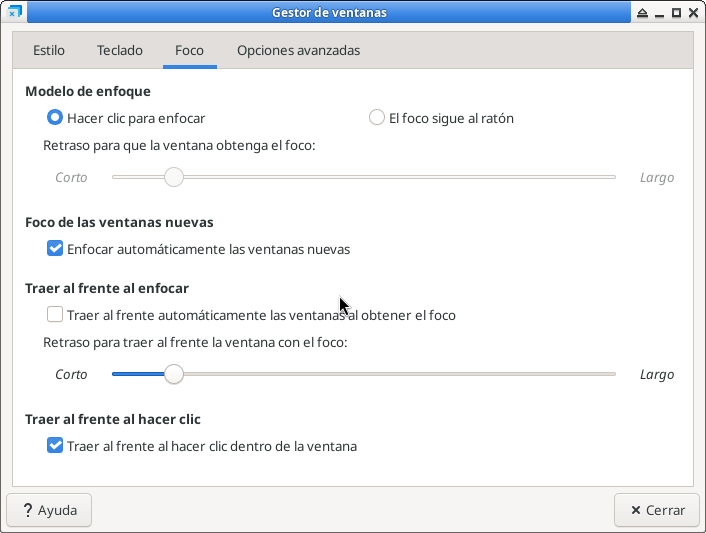This screenshot has height=533, width=706.
Task: Choose the El foco sigue al ratón option
Action: coord(377,118)
